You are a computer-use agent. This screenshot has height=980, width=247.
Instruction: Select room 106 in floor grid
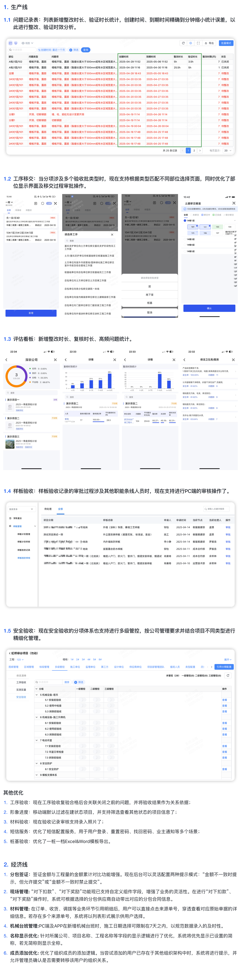tap(205, 233)
